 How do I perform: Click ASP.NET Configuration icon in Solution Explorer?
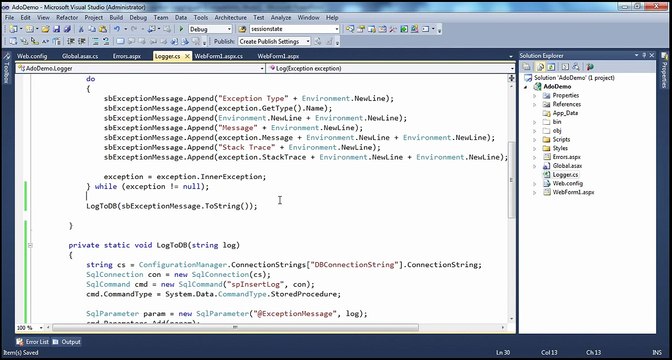tap(590, 67)
